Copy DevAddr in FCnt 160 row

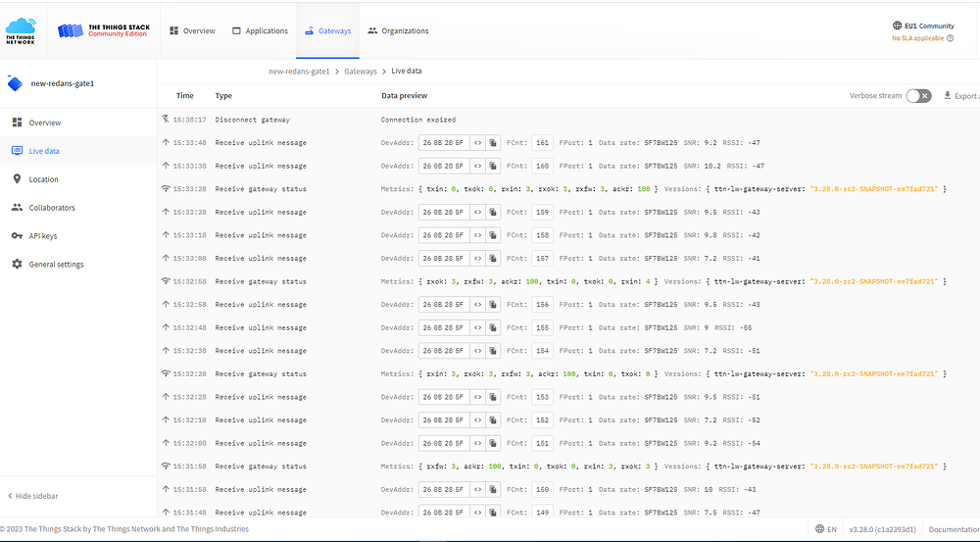tap(493, 166)
